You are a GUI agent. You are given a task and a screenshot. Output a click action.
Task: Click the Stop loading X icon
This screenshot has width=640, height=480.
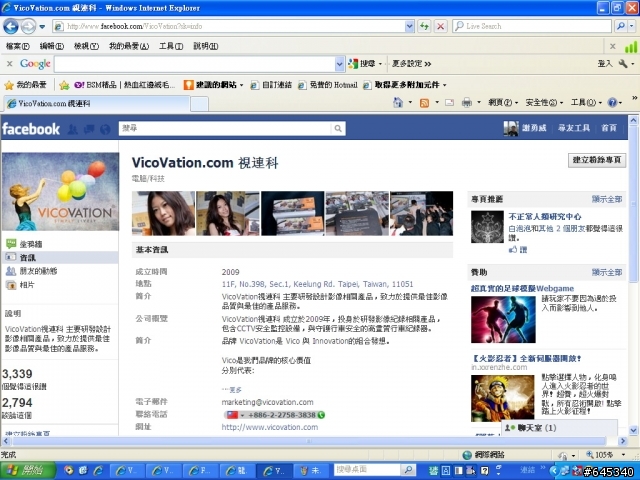(x=440, y=27)
